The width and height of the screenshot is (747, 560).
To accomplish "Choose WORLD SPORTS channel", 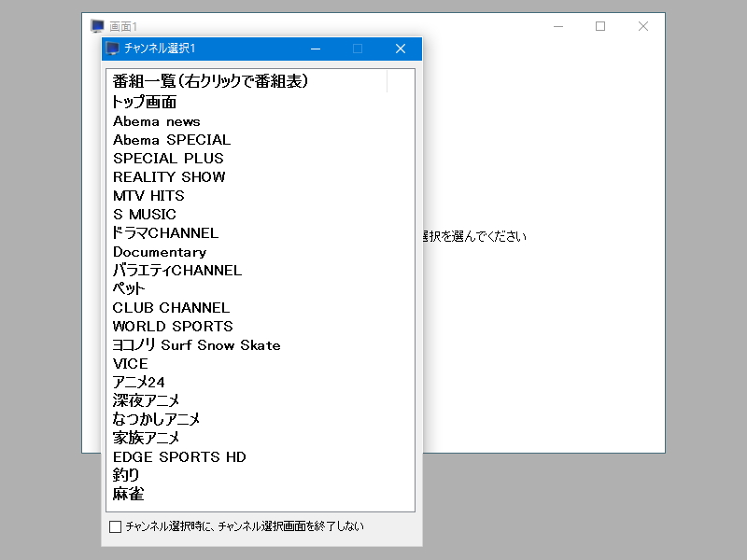I will tap(173, 326).
